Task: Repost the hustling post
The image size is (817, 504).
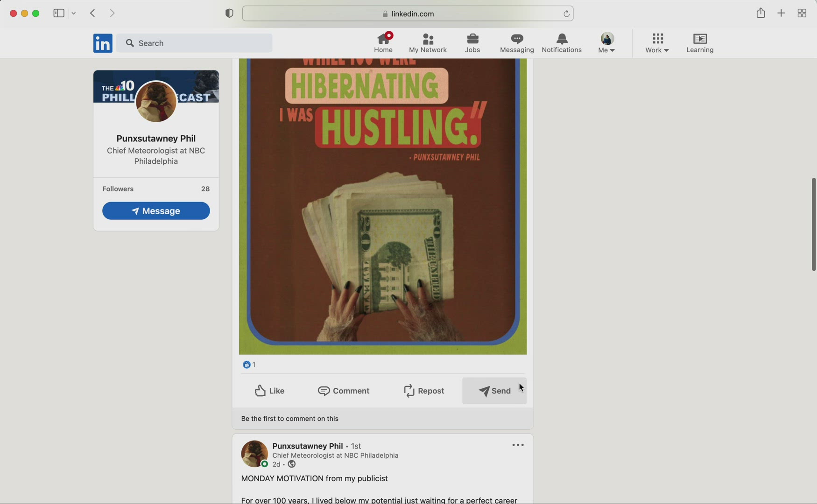Action: pyautogui.click(x=424, y=391)
